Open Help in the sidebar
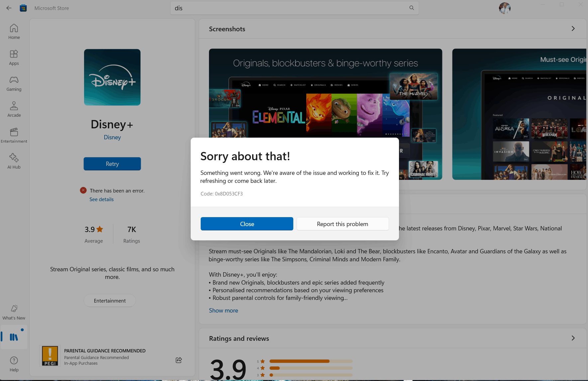The height and width of the screenshot is (381, 588). [x=14, y=364]
